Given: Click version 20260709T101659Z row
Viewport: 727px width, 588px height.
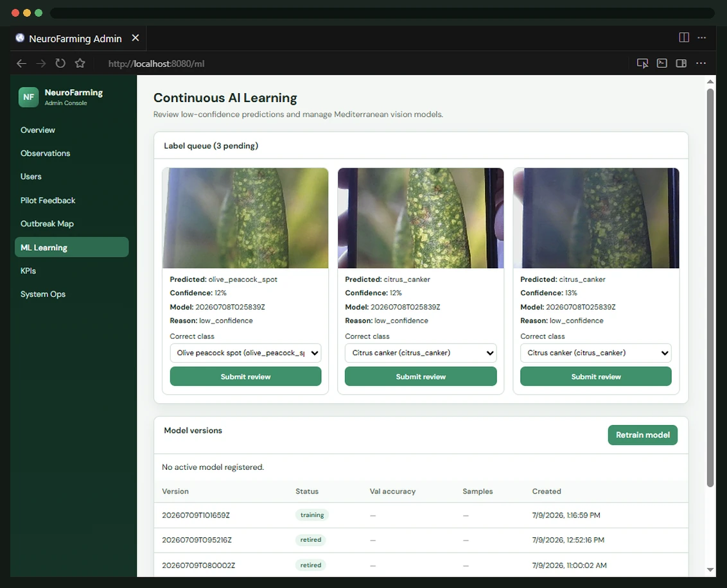Looking at the screenshot, I should tap(421, 515).
